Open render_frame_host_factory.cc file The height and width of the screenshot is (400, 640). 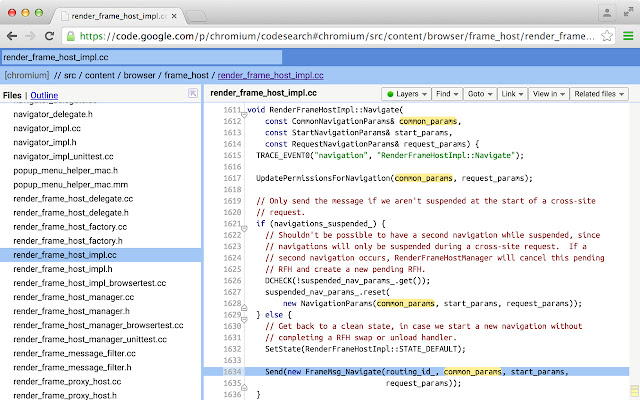(70, 227)
